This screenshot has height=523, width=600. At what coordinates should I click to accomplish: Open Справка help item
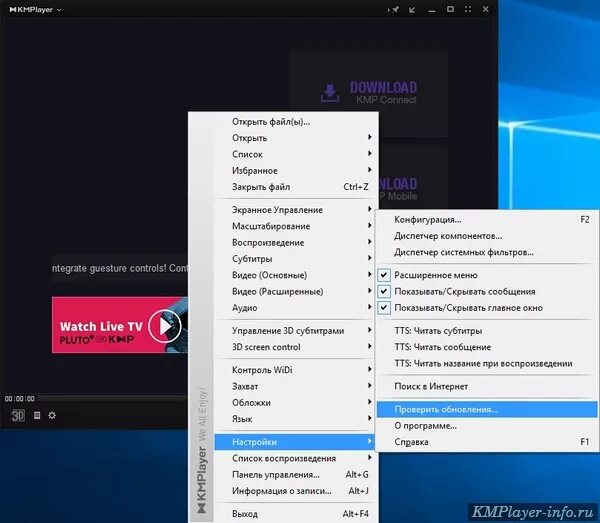click(x=487, y=442)
